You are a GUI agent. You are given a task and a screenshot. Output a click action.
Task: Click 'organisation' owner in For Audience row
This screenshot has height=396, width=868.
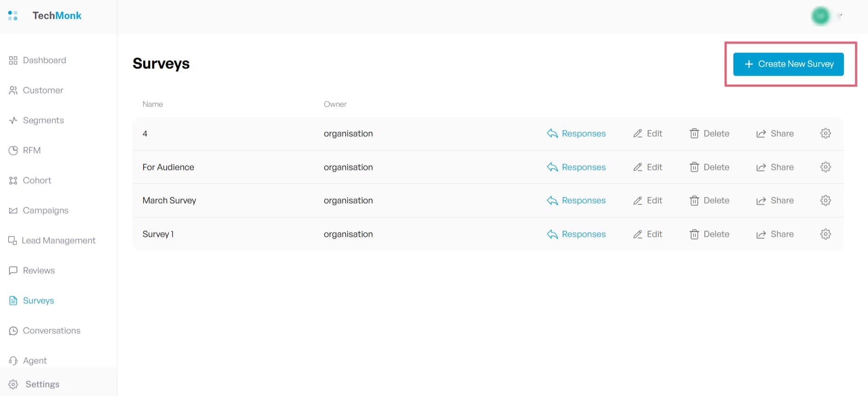coord(348,167)
